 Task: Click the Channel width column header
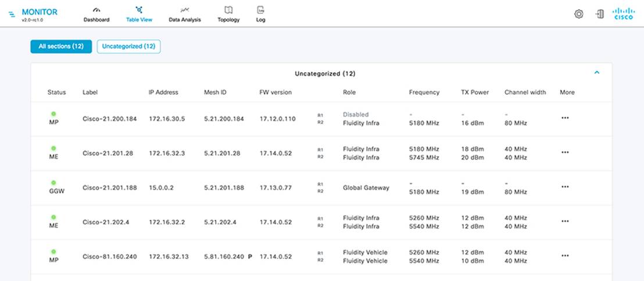point(525,93)
